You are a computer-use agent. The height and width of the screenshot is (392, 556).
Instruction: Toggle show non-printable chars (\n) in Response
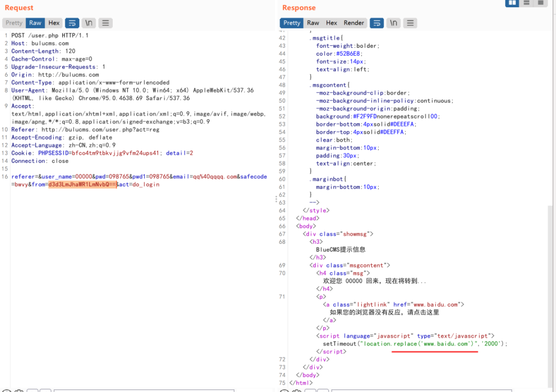pos(394,23)
